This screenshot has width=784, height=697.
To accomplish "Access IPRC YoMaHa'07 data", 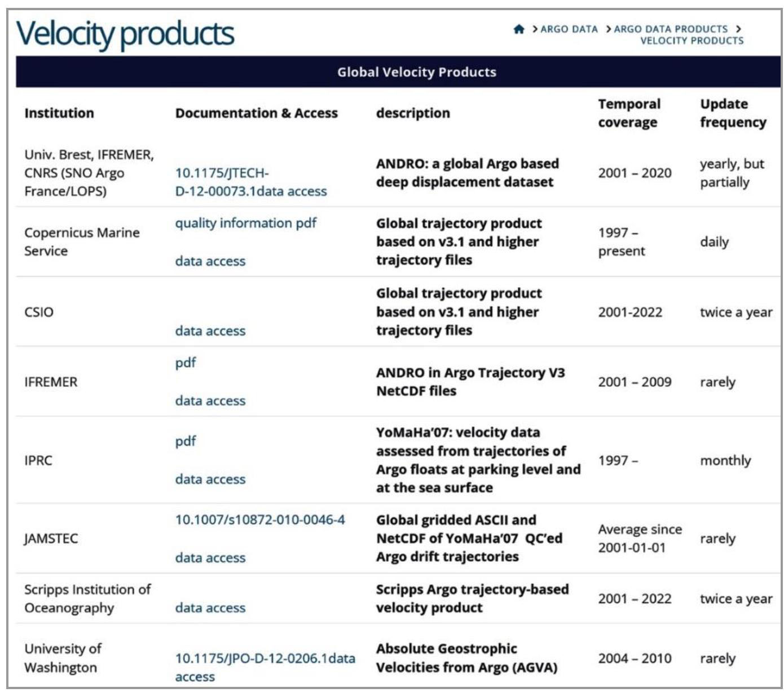I will coord(210,479).
